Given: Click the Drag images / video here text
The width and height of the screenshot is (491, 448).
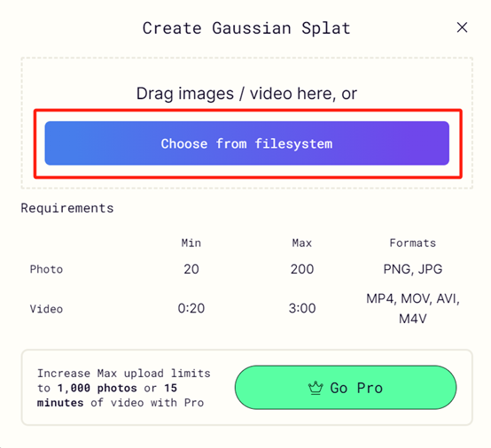Looking at the screenshot, I should (x=246, y=94).
